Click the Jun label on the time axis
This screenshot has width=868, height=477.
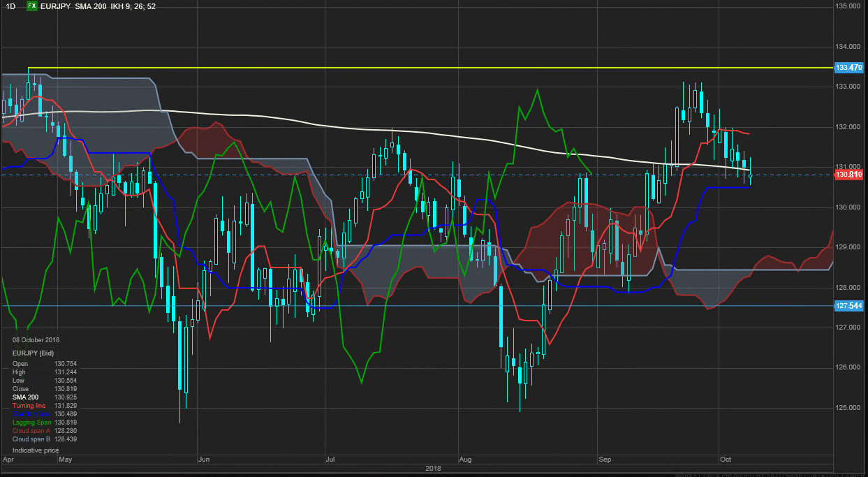(204, 460)
